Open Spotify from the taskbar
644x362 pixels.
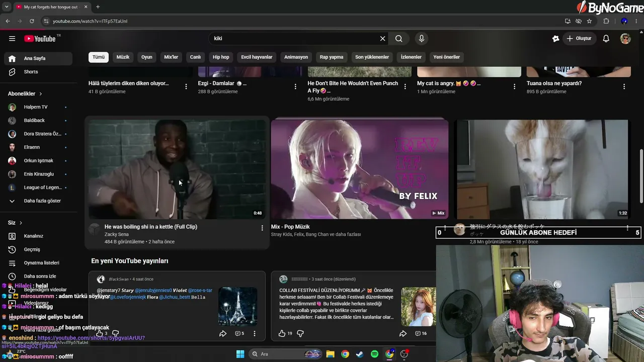pos(374,354)
